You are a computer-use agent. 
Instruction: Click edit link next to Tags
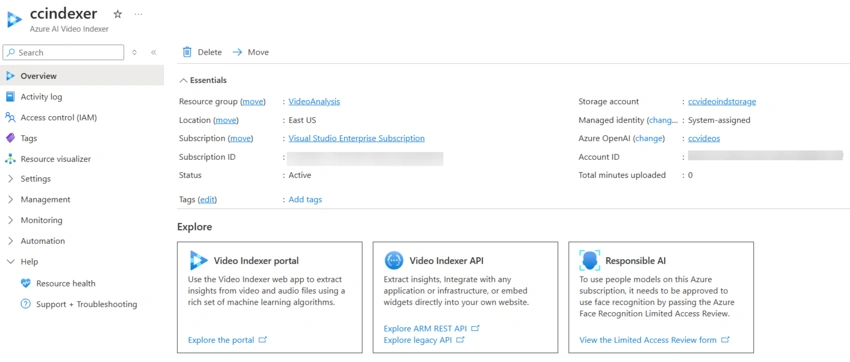[x=208, y=199]
